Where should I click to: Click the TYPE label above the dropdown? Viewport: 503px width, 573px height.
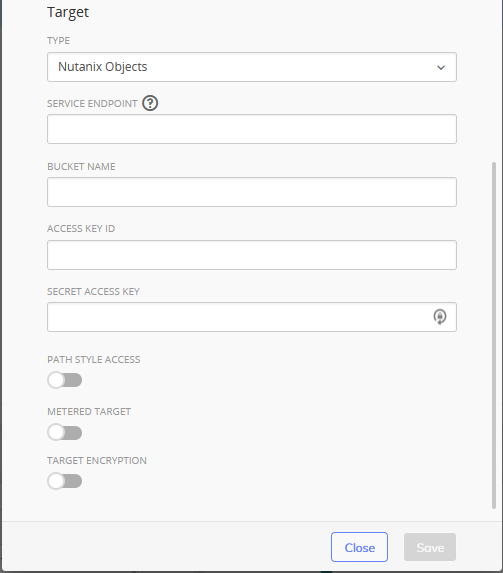(58, 41)
